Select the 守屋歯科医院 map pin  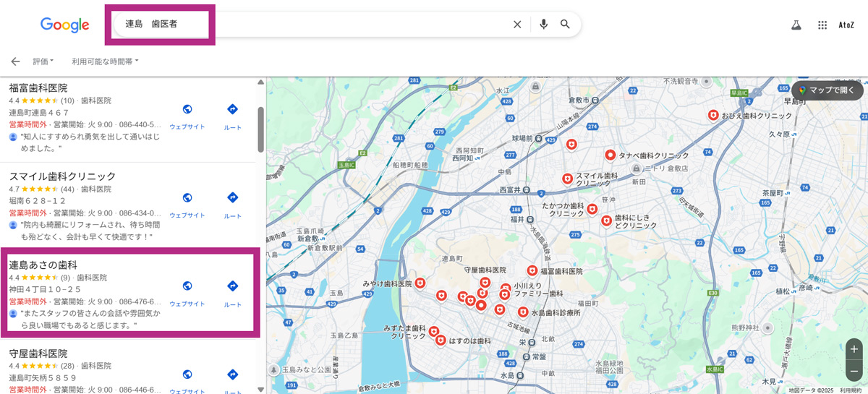(485, 282)
